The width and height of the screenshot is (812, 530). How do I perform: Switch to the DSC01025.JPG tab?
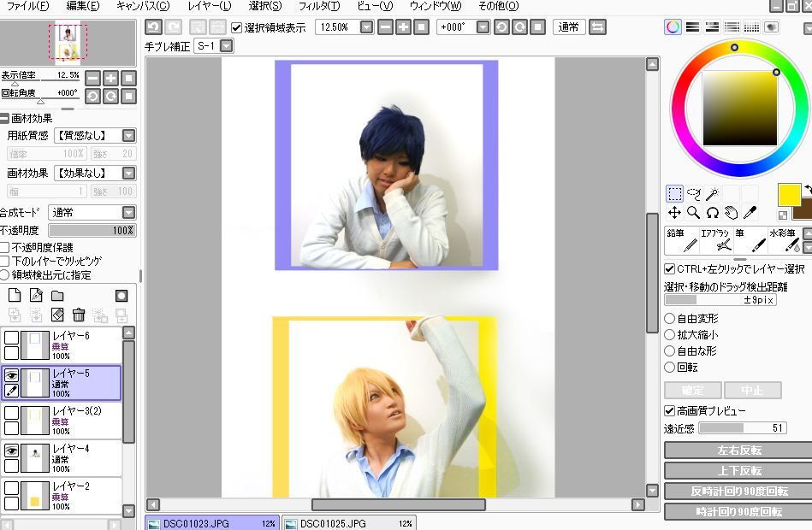(348, 523)
